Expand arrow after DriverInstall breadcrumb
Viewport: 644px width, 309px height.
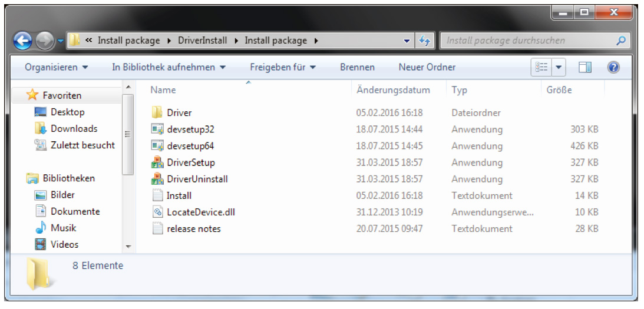tap(236, 41)
